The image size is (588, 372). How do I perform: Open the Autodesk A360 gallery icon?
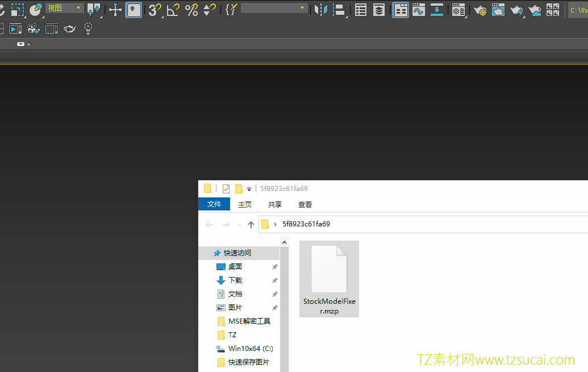(x=553, y=10)
